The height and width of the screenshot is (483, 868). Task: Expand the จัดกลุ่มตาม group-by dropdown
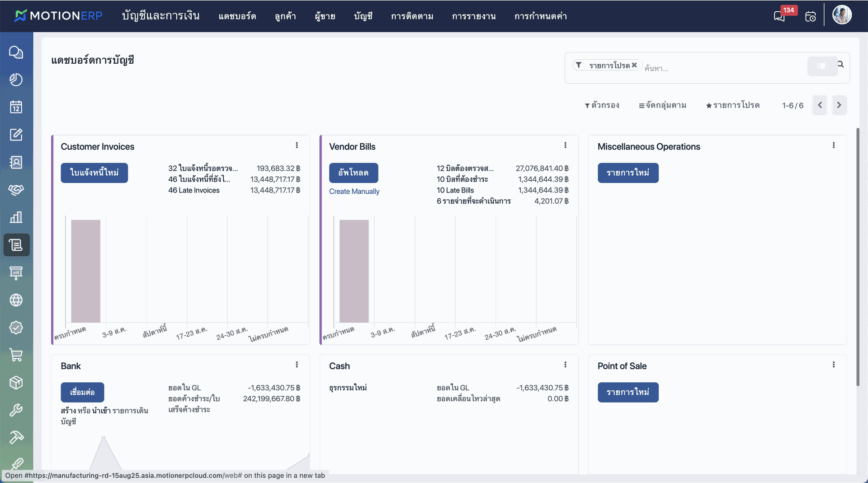tap(662, 105)
